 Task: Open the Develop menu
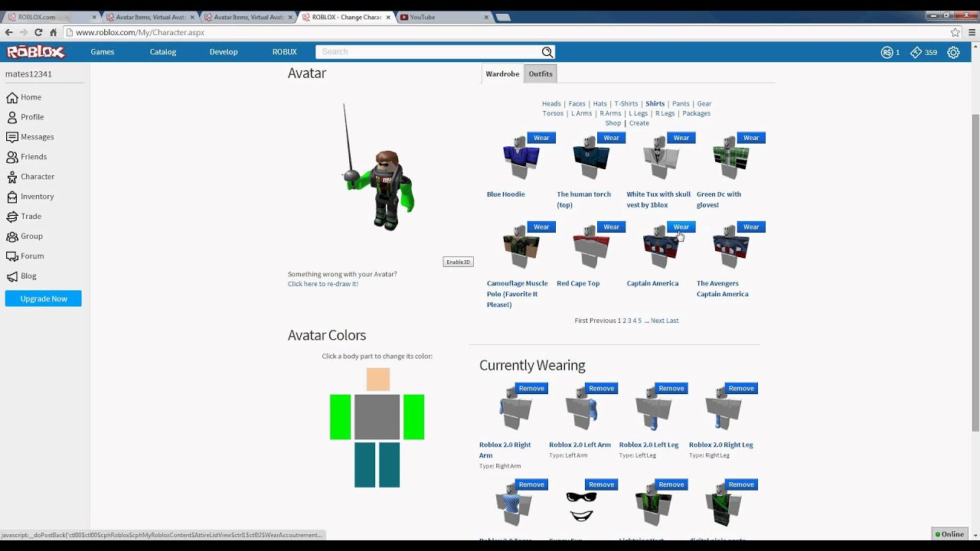pos(224,52)
